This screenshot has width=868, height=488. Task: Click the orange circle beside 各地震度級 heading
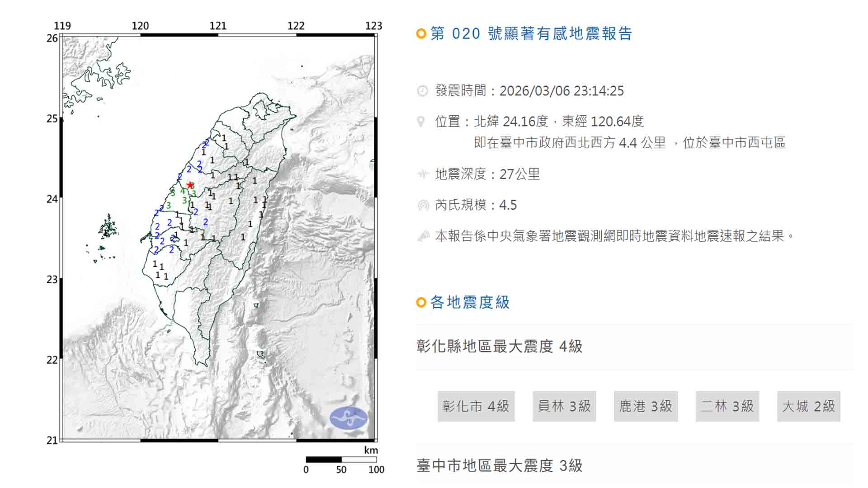point(421,302)
